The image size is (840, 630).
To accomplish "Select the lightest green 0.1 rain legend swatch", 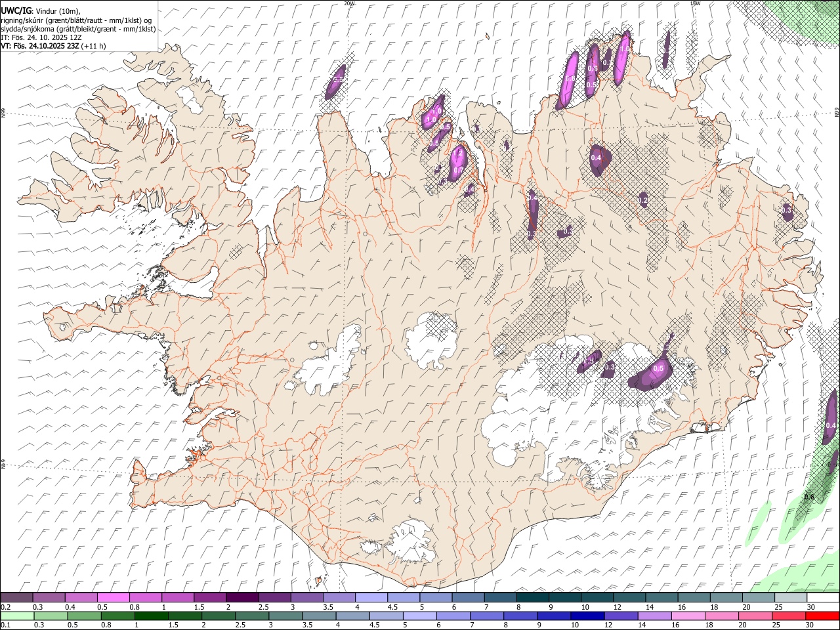I will coord(17,616).
